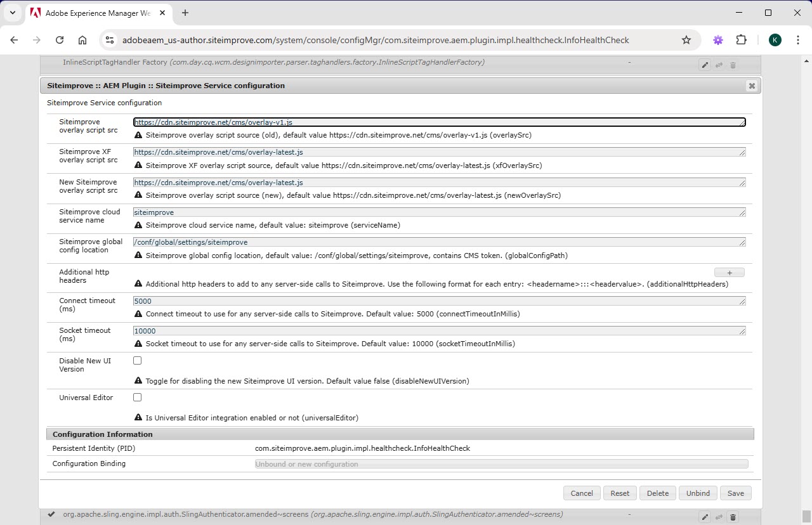Click the warning icon for serviceName description
Screen dimensions: 812x525
point(138,225)
